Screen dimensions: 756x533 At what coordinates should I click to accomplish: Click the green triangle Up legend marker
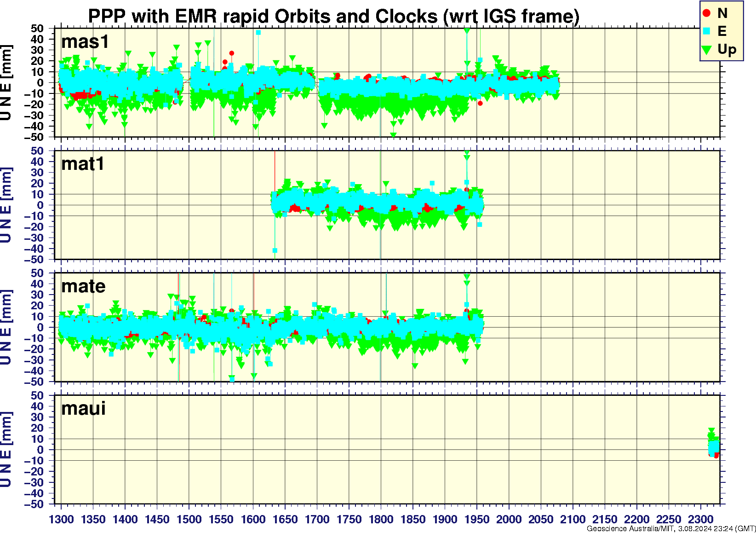(707, 49)
